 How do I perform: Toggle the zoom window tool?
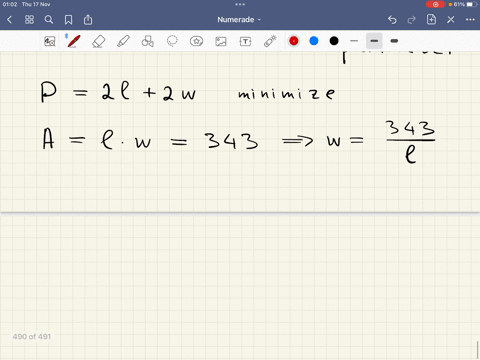point(50,41)
